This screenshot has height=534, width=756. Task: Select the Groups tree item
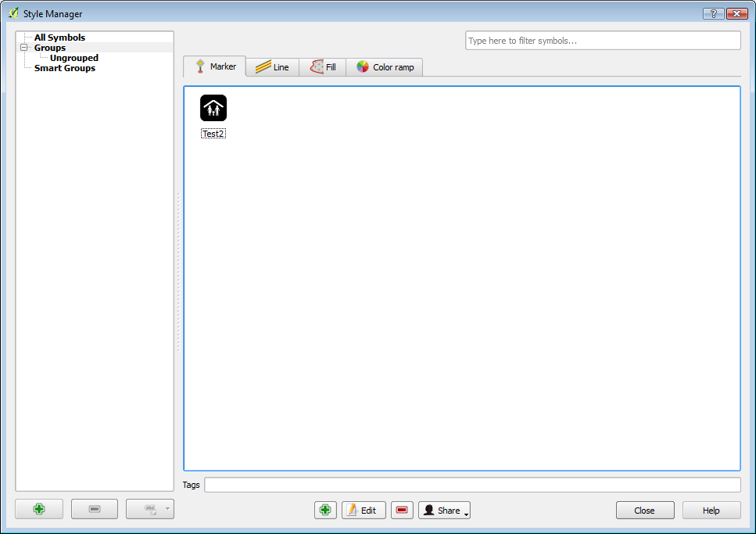click(x=50, y=47)
